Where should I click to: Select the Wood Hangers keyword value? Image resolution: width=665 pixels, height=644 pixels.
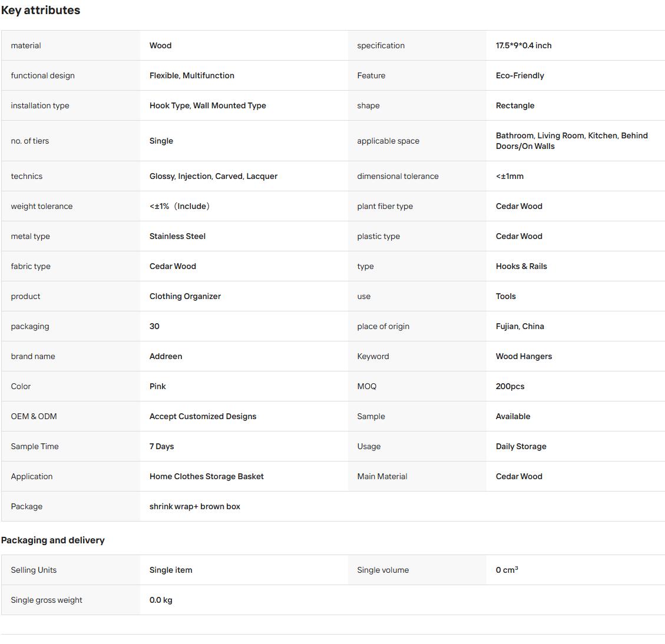click(524, 357)
